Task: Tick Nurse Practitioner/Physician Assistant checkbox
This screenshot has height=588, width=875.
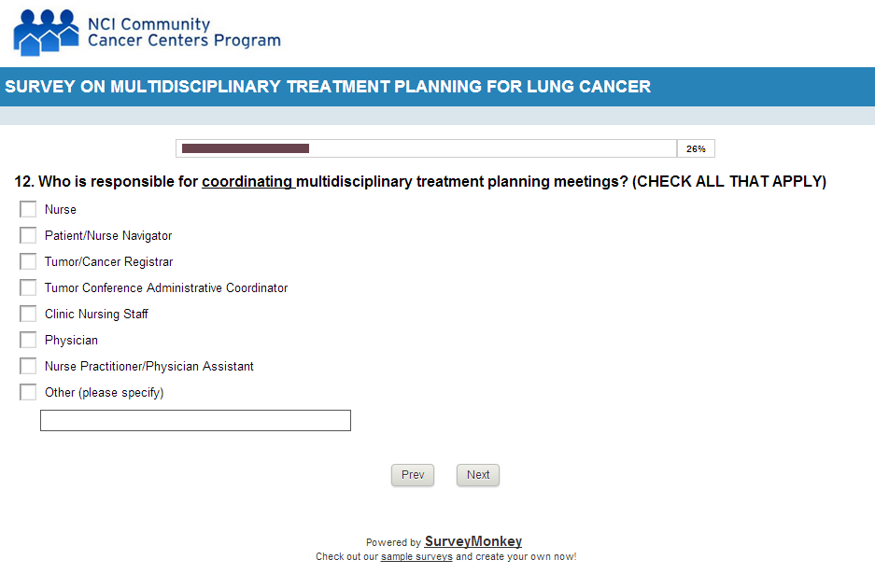Action: pyautogui.click(x=28, y=367)
